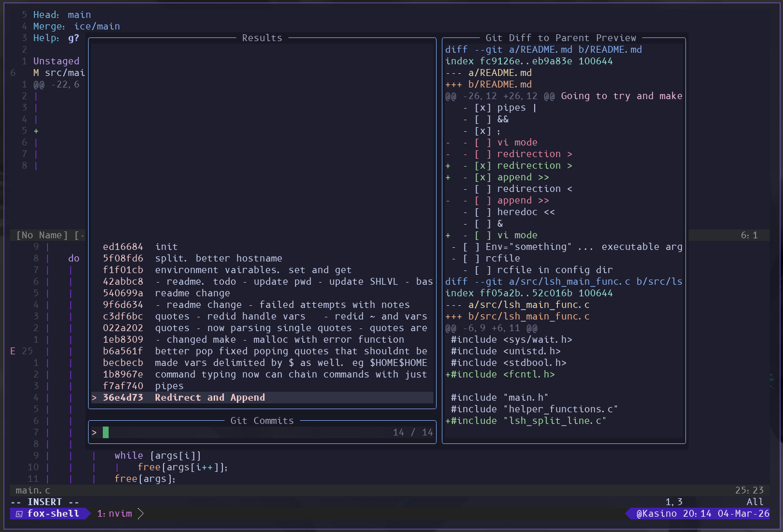Viewport: 783px width, 532px height.
Task: Click the E error sign on line 25
Action: pos(13,351)
